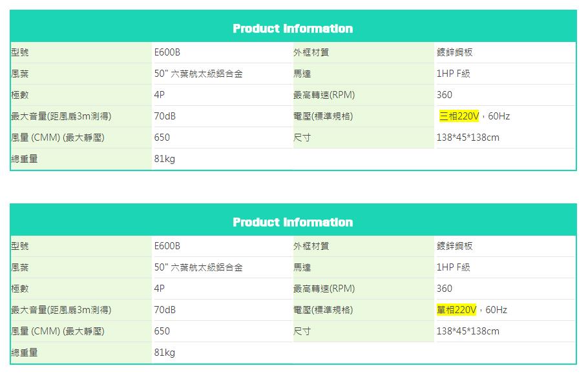Click the first Product Information header

[293, 28]
